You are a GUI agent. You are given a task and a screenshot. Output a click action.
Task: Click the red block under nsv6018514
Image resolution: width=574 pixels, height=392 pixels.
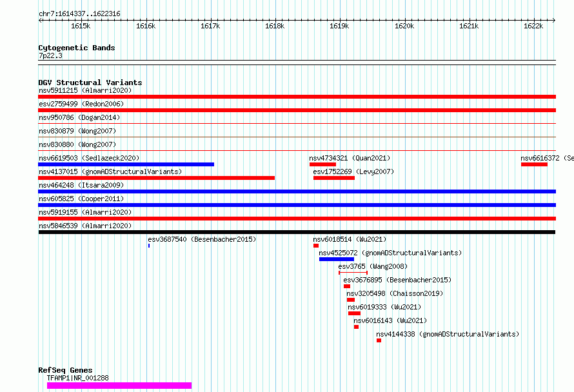316,246
